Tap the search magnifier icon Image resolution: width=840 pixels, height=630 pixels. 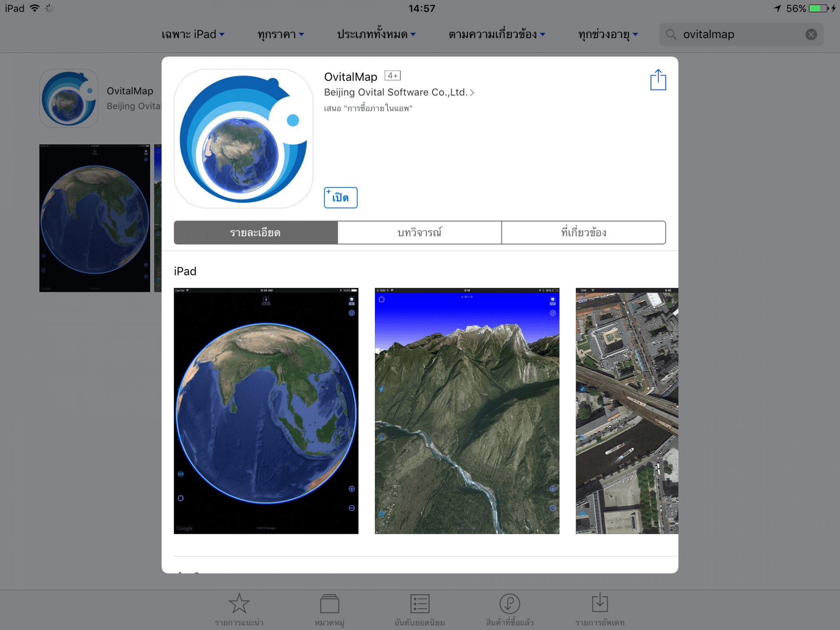point(671,34)
